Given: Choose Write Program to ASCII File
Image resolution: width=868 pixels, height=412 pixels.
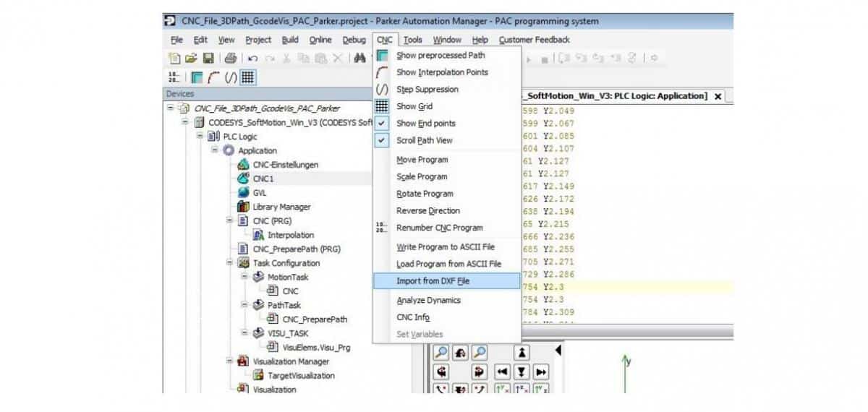Looking at the screenshot, I should [x=447, y=247].
